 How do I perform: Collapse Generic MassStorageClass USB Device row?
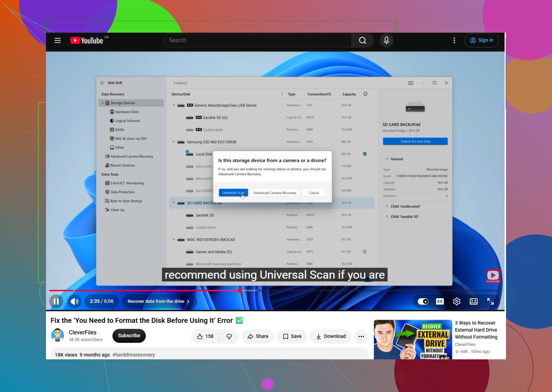pyautogui.click(x=174, y=105)
